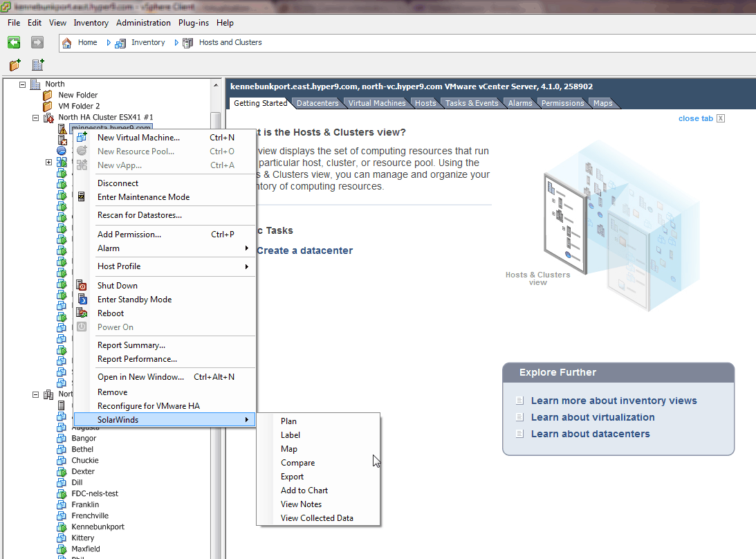Image resolution: width=756 pixels, height=559 pixels.
Task: Click document icon beside Learn about datacenters
Action: (x=519, y=434)
